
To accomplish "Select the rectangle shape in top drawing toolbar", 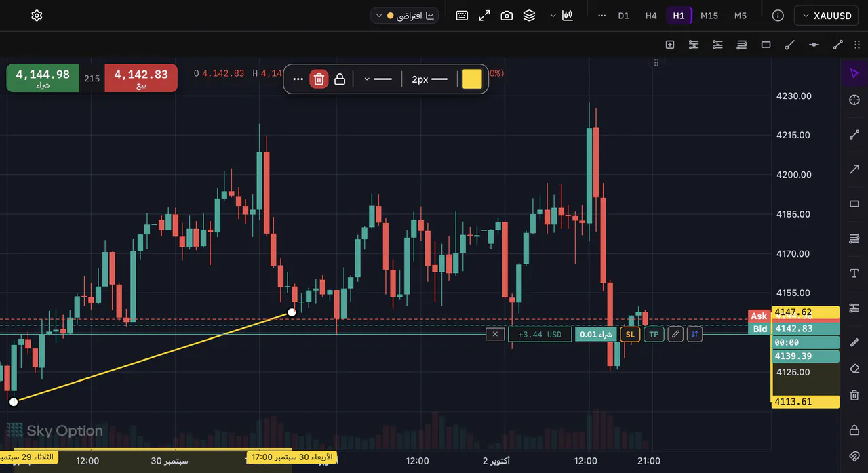I will 766,45.
